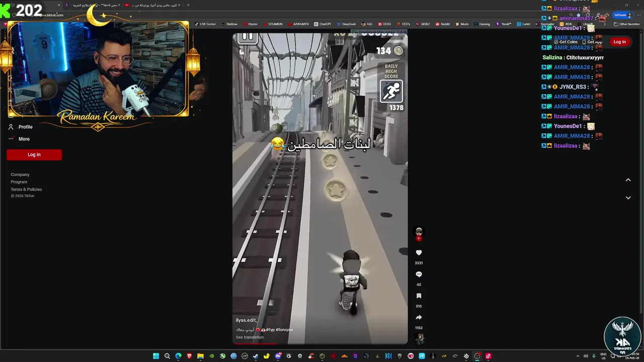Open the STEAMUN bookmark
644x362 pixels.
coord(273,24)
